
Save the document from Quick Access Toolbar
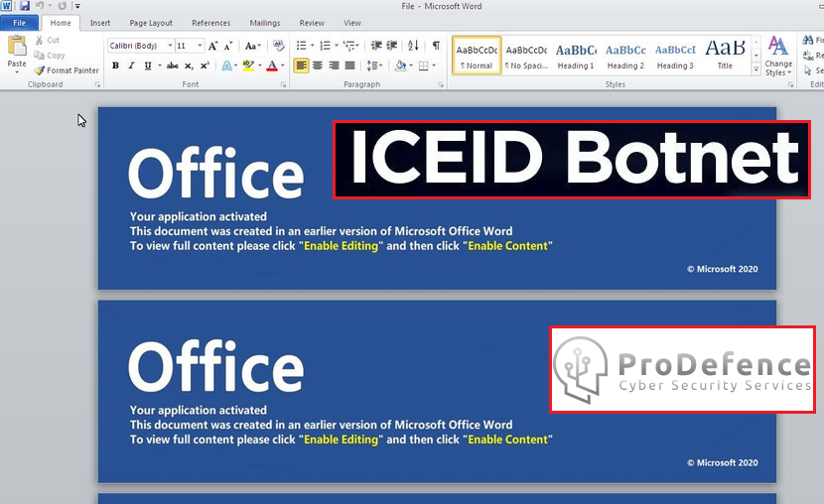24,6
